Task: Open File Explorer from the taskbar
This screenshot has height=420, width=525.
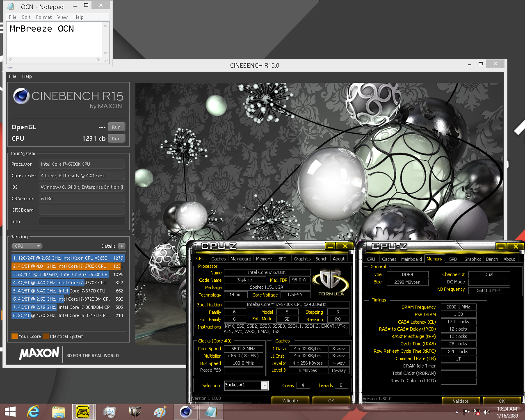Action: 59,411
